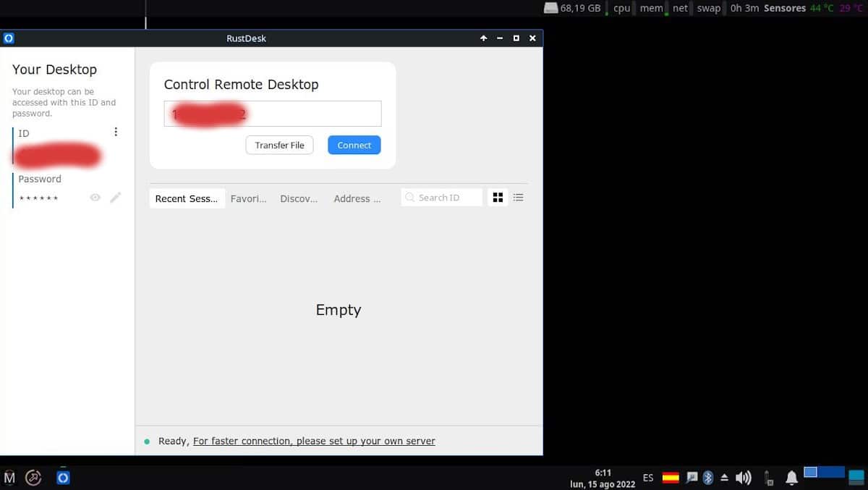Follow the set up your own server link

tap(314, 441)
